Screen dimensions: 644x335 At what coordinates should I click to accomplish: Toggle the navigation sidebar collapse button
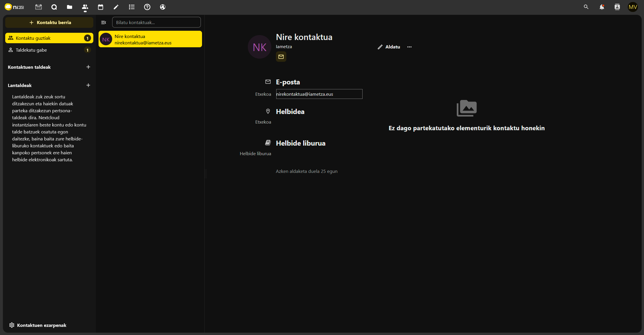[103, 23]
